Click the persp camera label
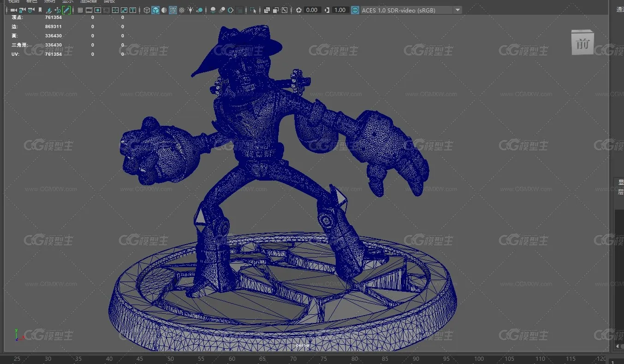This screenshot has height=364, width=624. (x=303, y=345)
